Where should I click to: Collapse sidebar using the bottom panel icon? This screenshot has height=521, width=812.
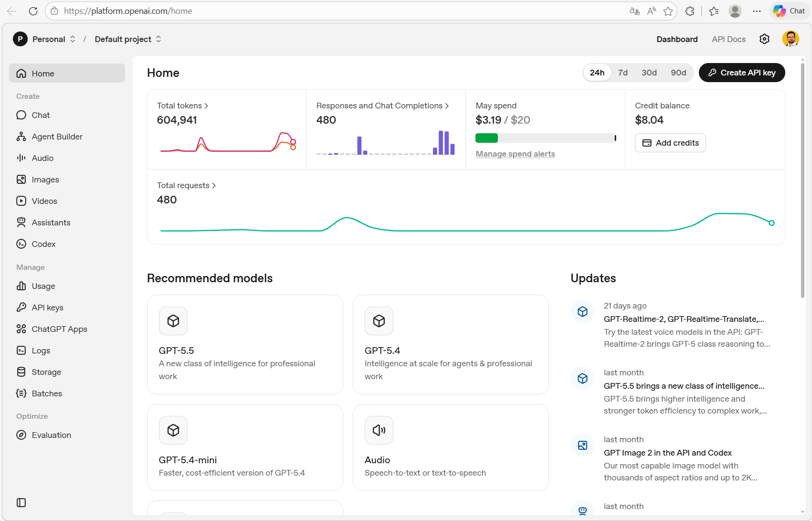[x=21, y=502]
